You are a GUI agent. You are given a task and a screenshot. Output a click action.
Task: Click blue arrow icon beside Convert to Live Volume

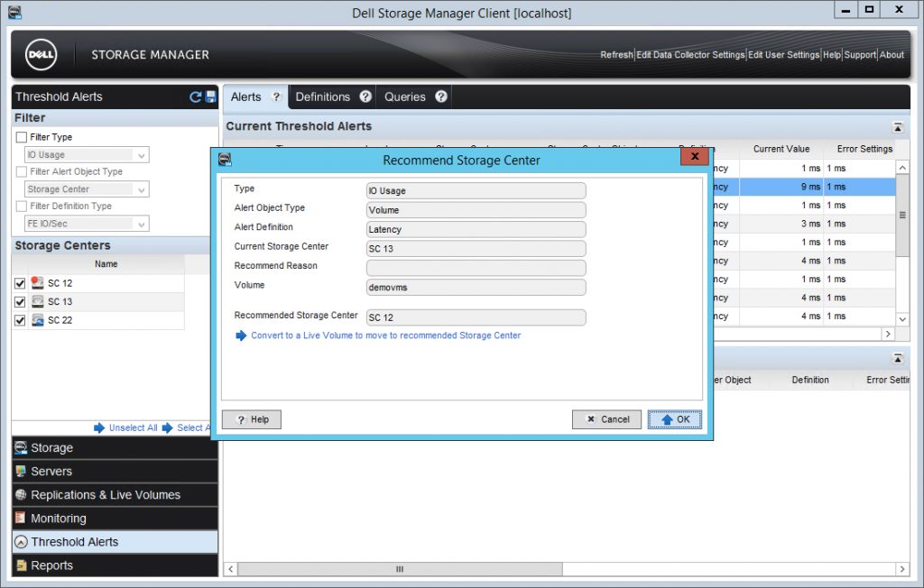tap(241, 335)
